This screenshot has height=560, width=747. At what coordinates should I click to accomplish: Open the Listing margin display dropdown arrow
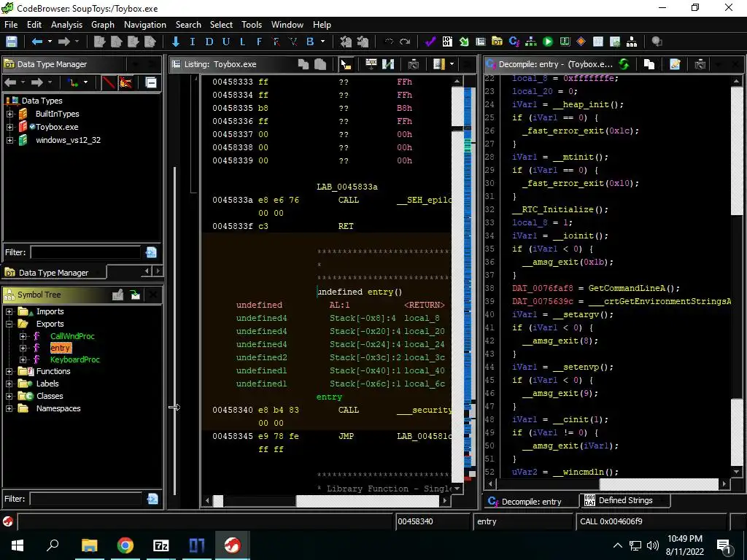pos(452,64)
